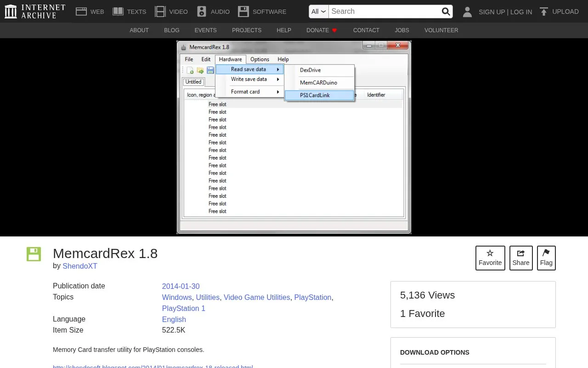Click the MemcardRex 1.8 title heading
Image resolution: width=588 pixels, height=368 pixels.
[x=105, y=253]
